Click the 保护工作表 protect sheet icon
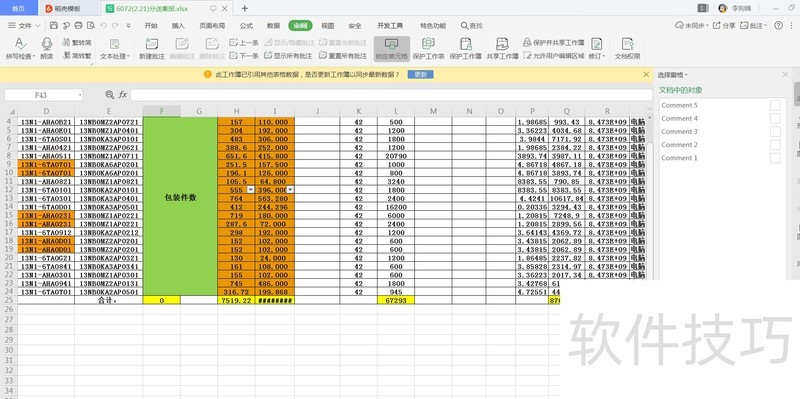The image size is (800, 399). coord(429,44)
